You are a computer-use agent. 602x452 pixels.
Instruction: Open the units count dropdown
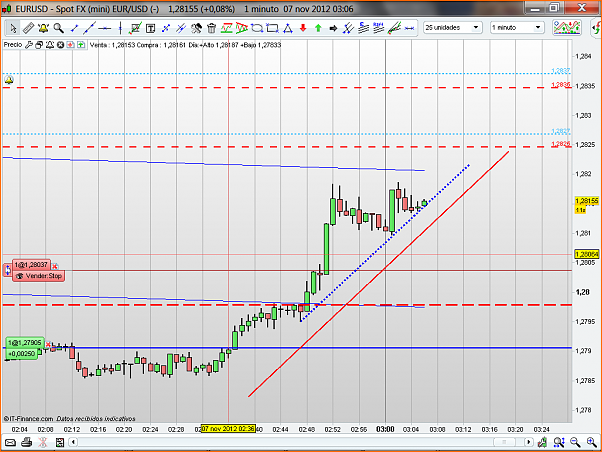click(x=452, y=28)
